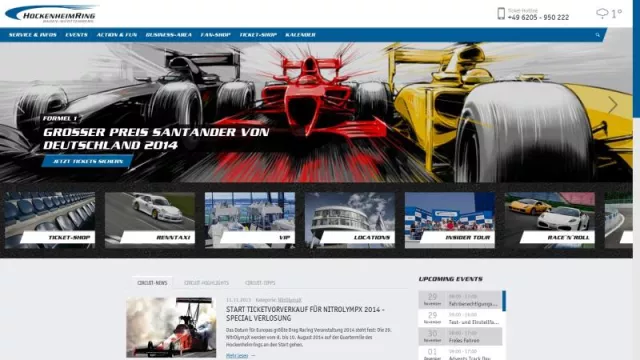Open the Events menu
The width and height of the screenshot is (640, 360).
click(x=76, y=35)
